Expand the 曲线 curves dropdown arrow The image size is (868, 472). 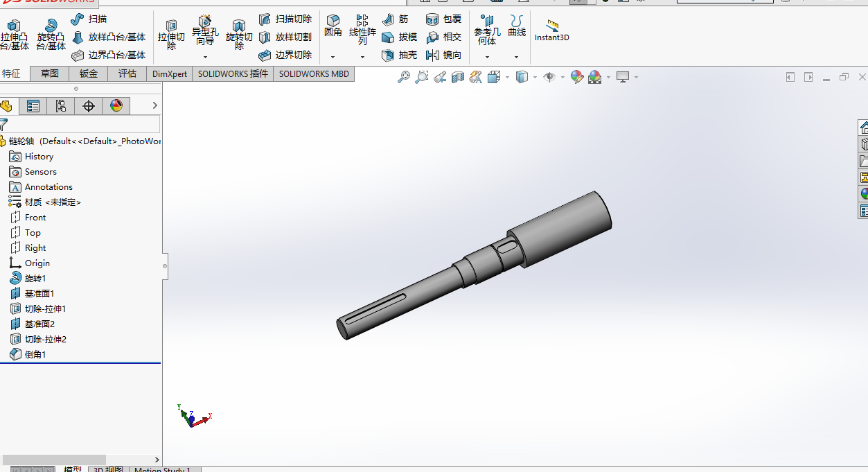(x=517, y=57)
